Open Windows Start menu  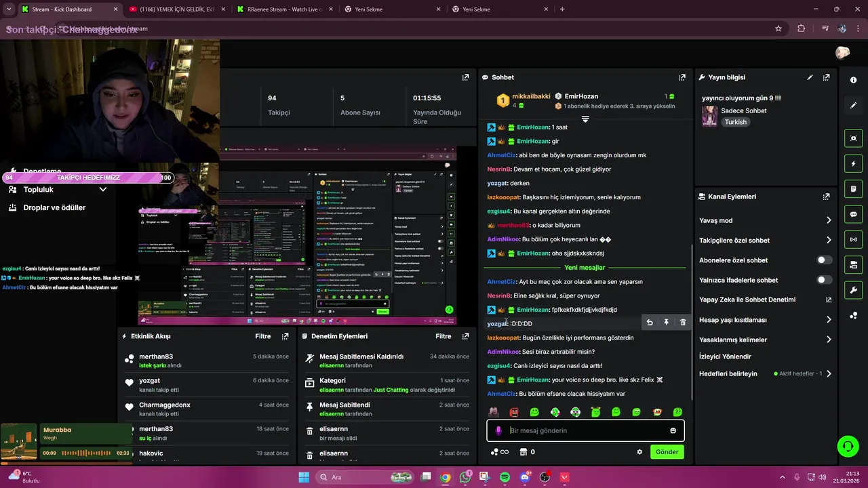pyautogui.click(x=304, y=477)
